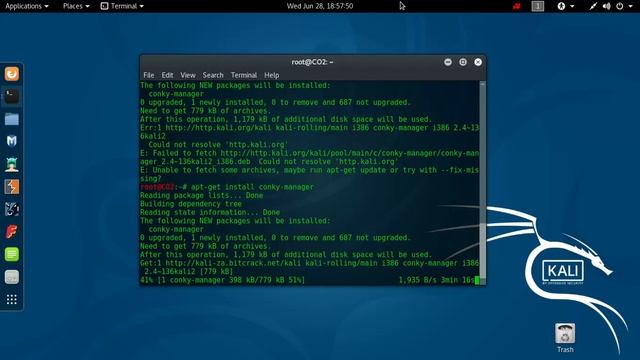Open the Files folder dock icon

[11, 119]
